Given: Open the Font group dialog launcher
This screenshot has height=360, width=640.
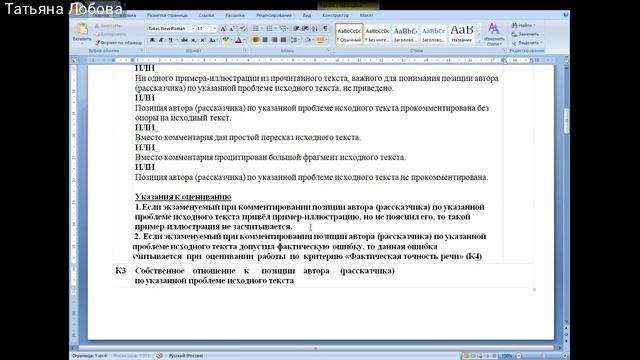Looking at the screenshot, I should (x=244, y=51).
